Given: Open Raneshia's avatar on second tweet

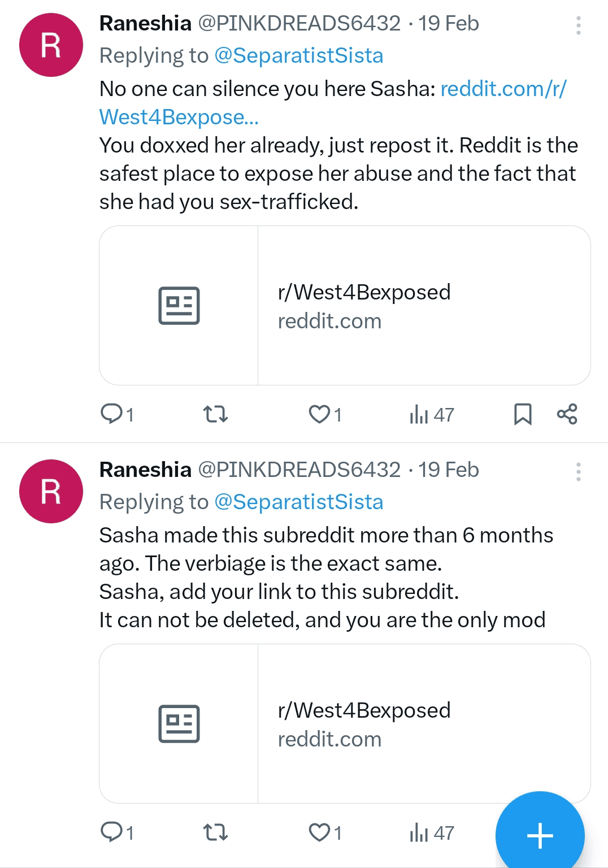Looking at the screenshot, I should 51,492.
